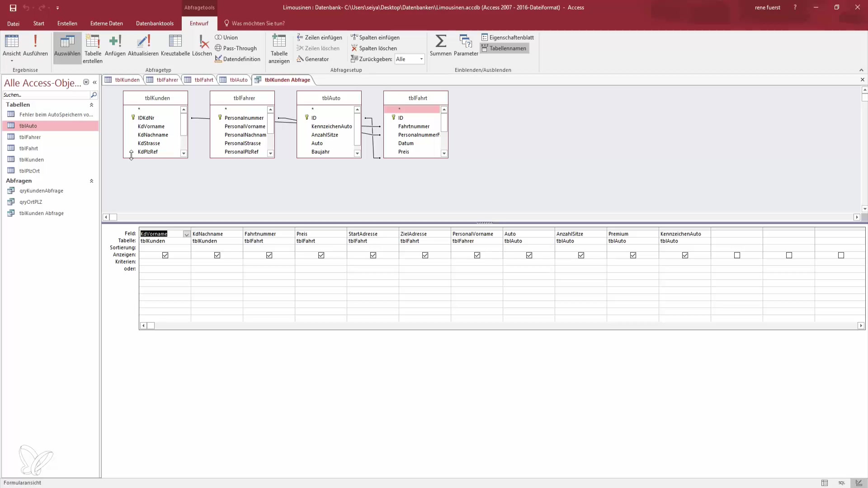This screenshot has width=868, height=488.
Task: Click the Parameter icon in ribbon
Action: (466, 42)
